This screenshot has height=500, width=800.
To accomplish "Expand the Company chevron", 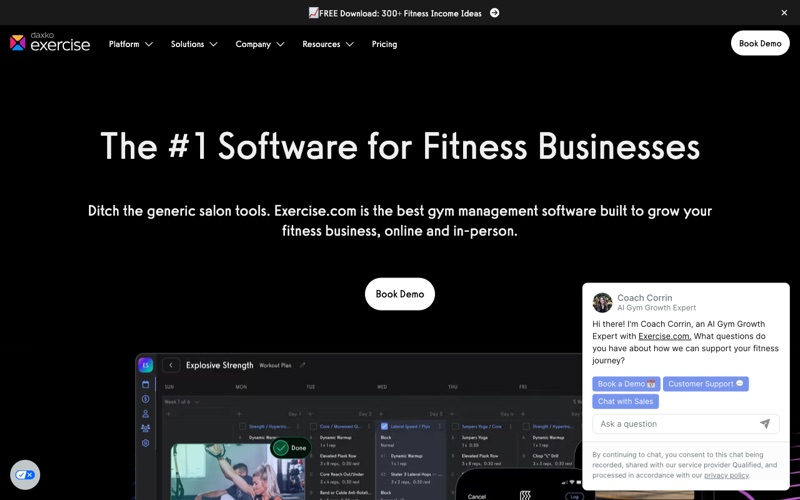I will [x=280, y=44].
